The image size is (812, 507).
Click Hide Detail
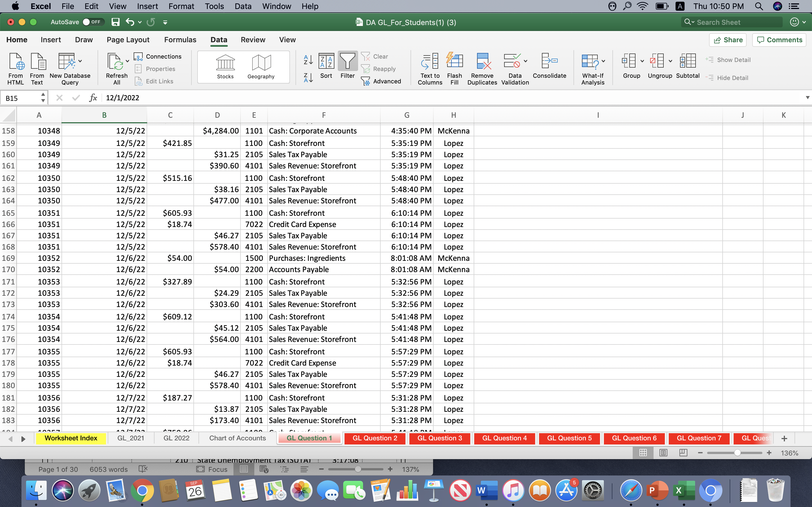(727, 77)
